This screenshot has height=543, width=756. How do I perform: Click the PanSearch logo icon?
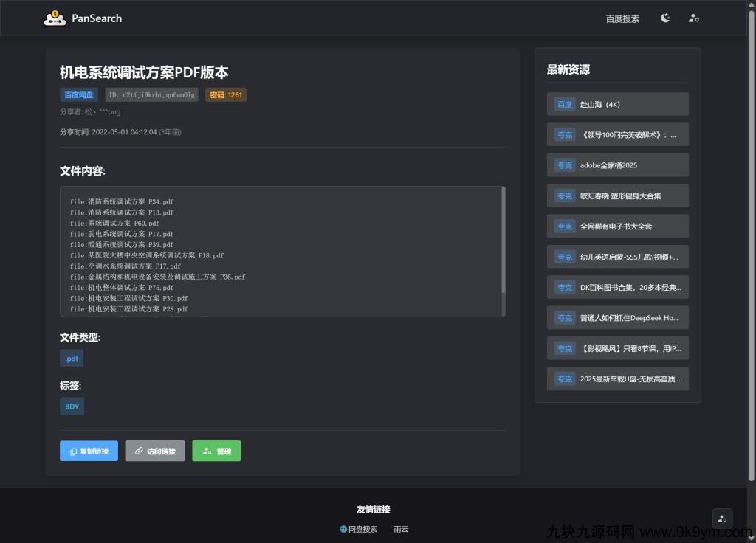53,18
